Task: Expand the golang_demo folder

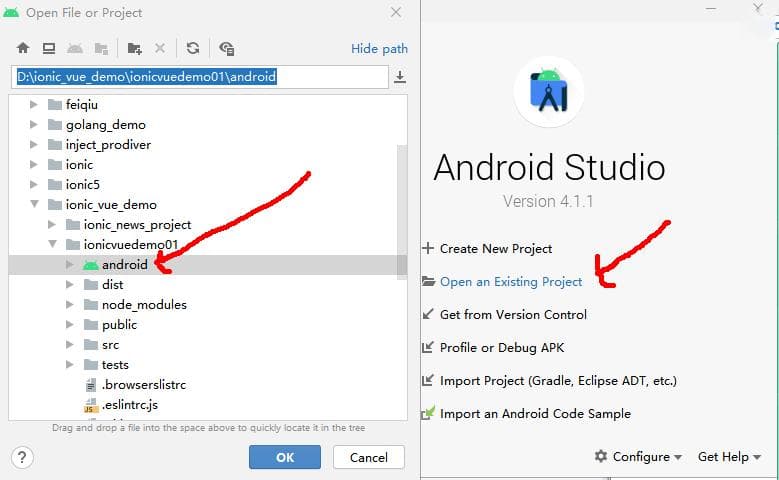Action: pyautogui.click(x=33, y=124)
